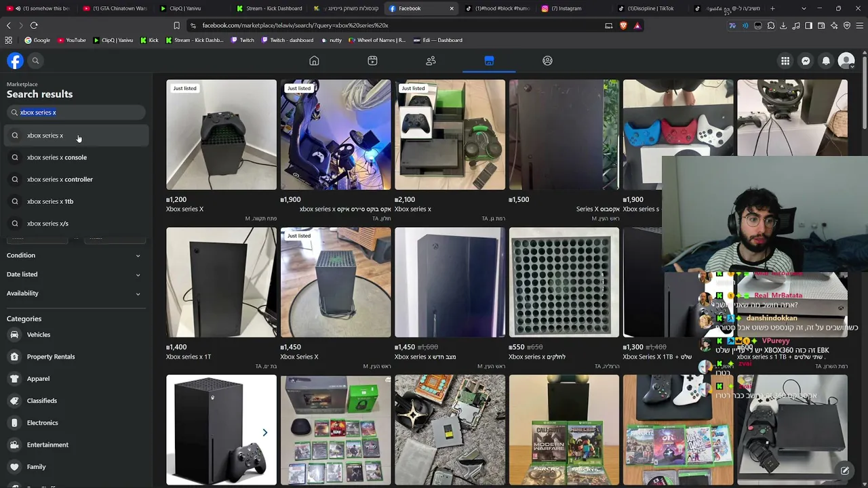Open the YouTube bookmark
Viewport: 868px width, 488px height.
(72, 40)
